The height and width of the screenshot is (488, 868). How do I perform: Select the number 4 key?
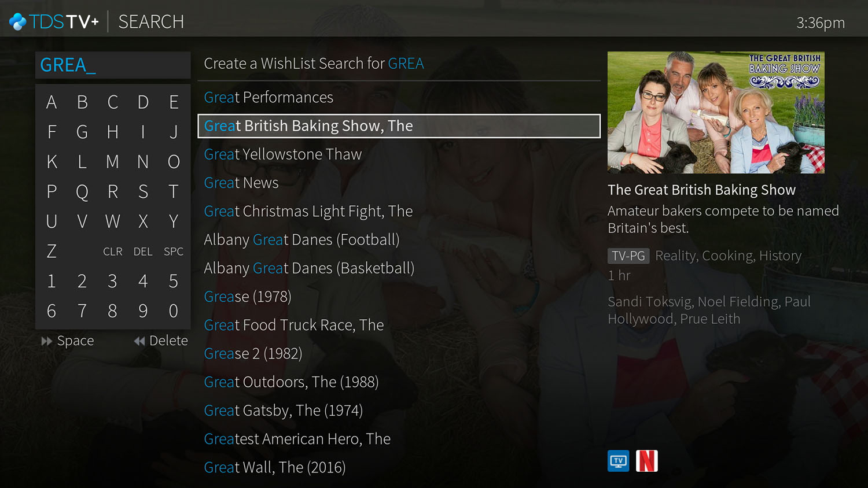[143, 282]
